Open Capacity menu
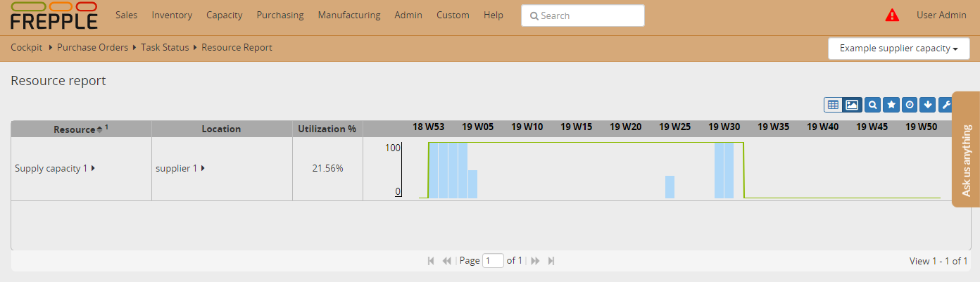Screen dimensions: 980x282 click(225, 15)
